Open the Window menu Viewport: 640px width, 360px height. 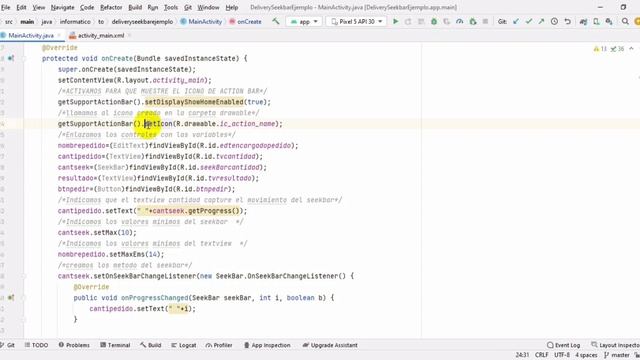[208, 7]
